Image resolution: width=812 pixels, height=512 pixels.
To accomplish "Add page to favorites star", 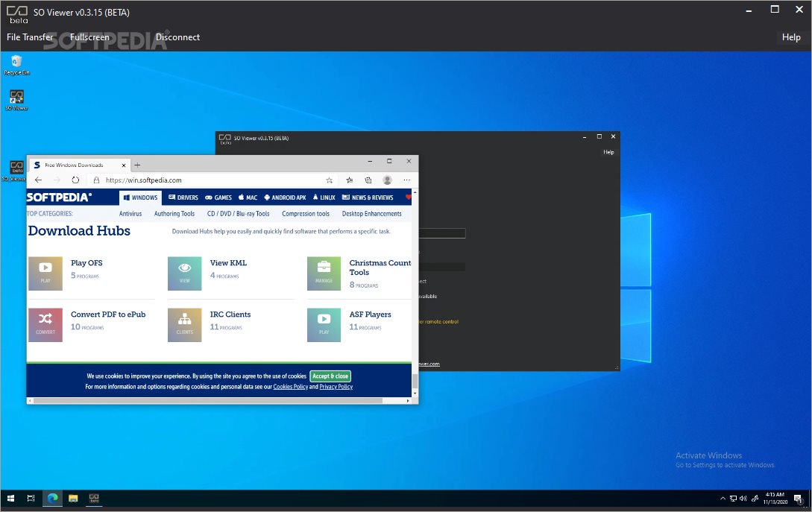I will 330,180.
